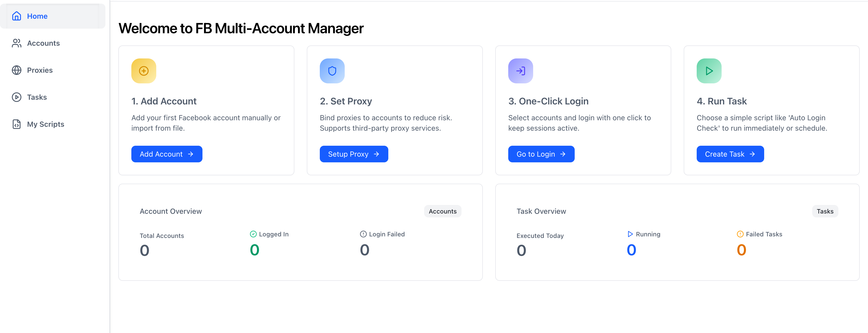The height and width of the screenshot is (333, 868).
Task: Click the Home house icon in sidebar
Action: [x=17, y=16]
